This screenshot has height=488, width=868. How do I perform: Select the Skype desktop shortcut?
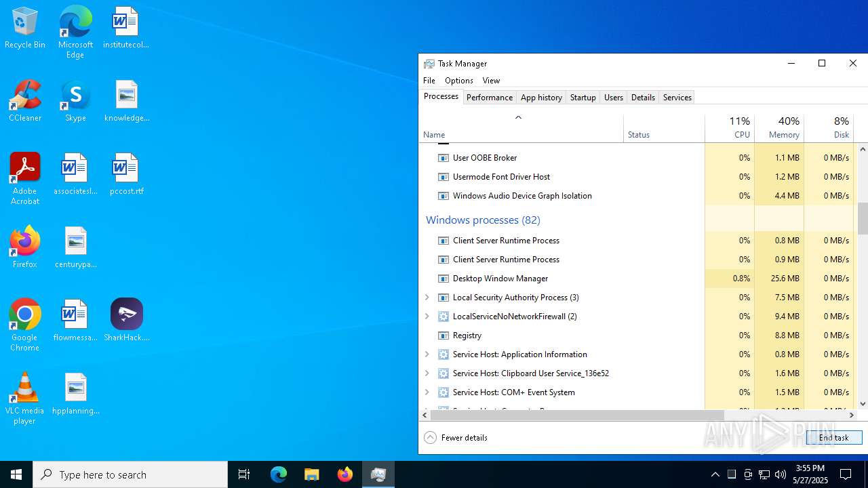tap(75, 101)
